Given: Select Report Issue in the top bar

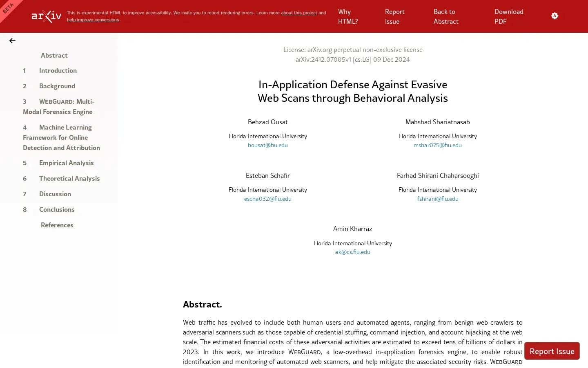Looking at the screenshot, I should (394, 16).
